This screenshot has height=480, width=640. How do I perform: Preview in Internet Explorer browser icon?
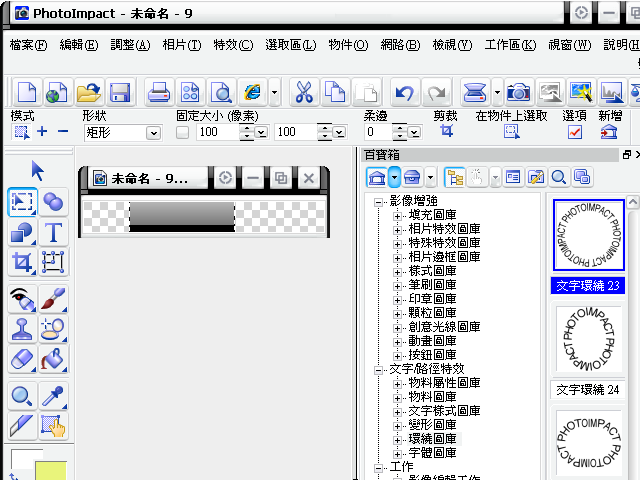(253, 91)
